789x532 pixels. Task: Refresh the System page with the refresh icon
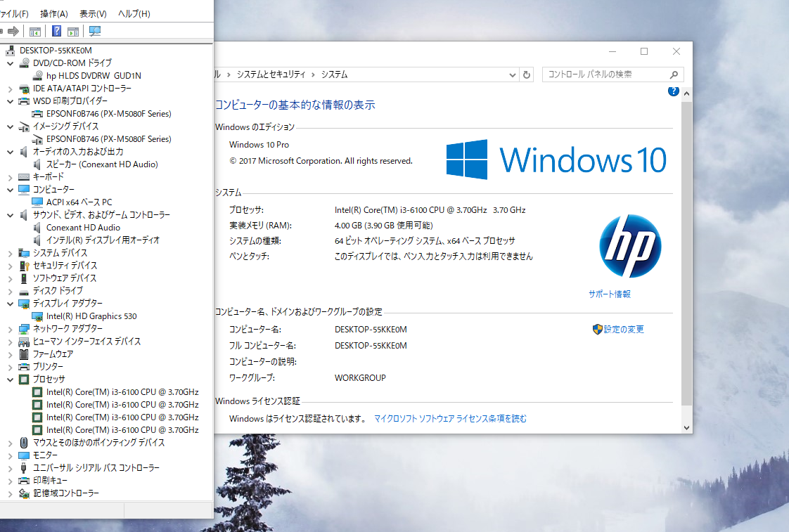[x=526, y=74]
